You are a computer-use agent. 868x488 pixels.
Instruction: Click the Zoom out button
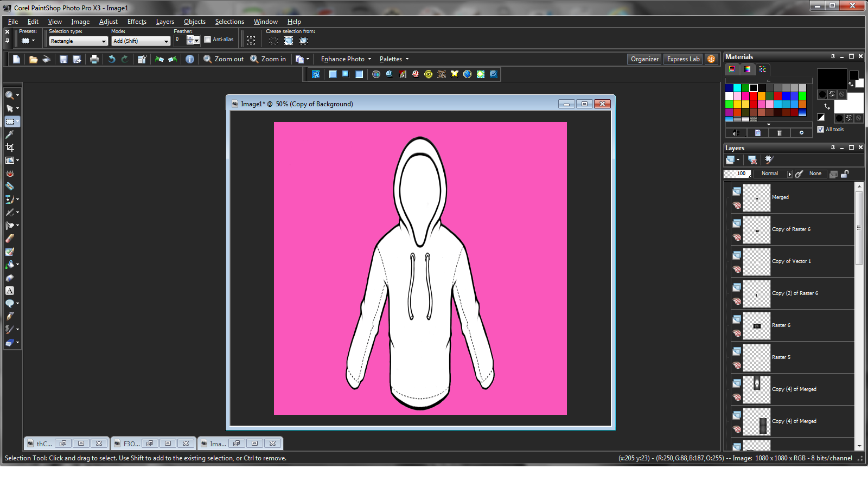[224, 59]
